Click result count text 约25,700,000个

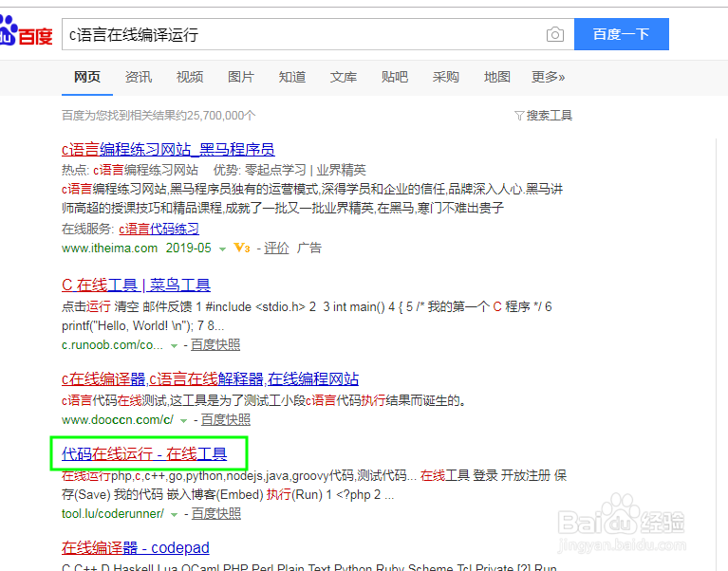215,116
